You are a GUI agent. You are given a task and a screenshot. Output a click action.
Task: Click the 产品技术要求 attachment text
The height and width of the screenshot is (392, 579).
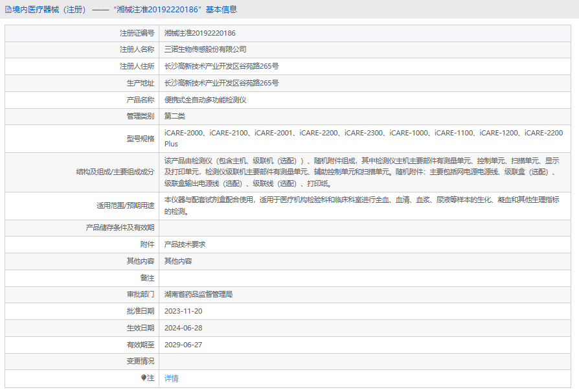click(185, 244)
